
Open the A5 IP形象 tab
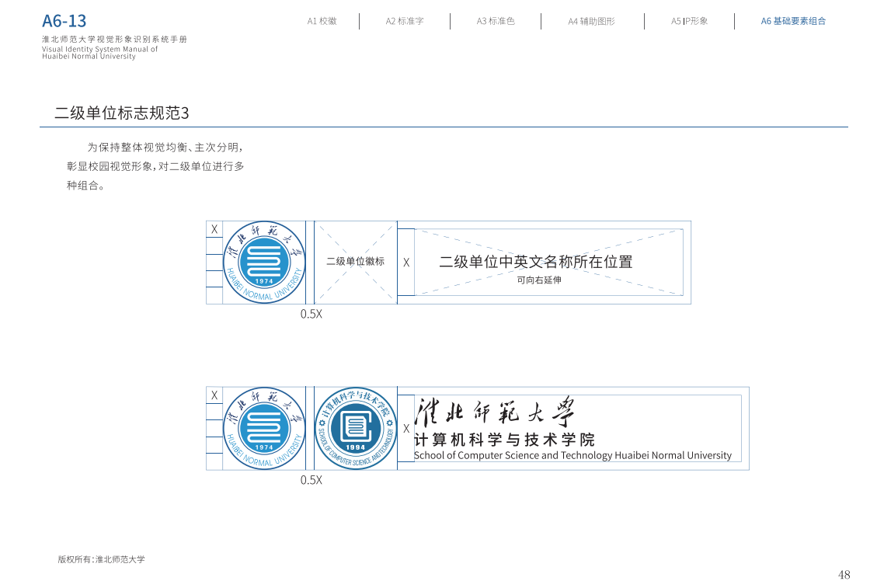[690, 21]
